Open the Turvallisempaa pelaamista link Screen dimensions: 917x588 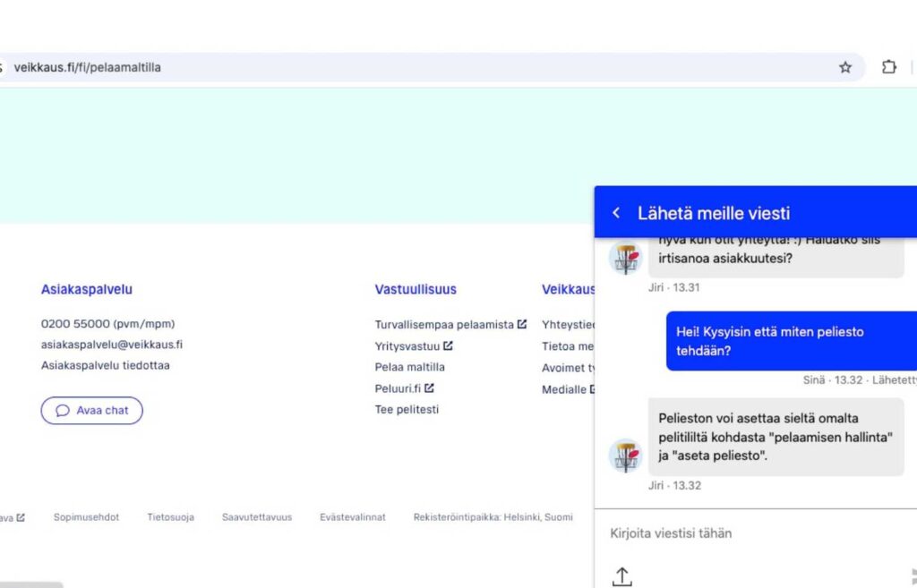444,324
